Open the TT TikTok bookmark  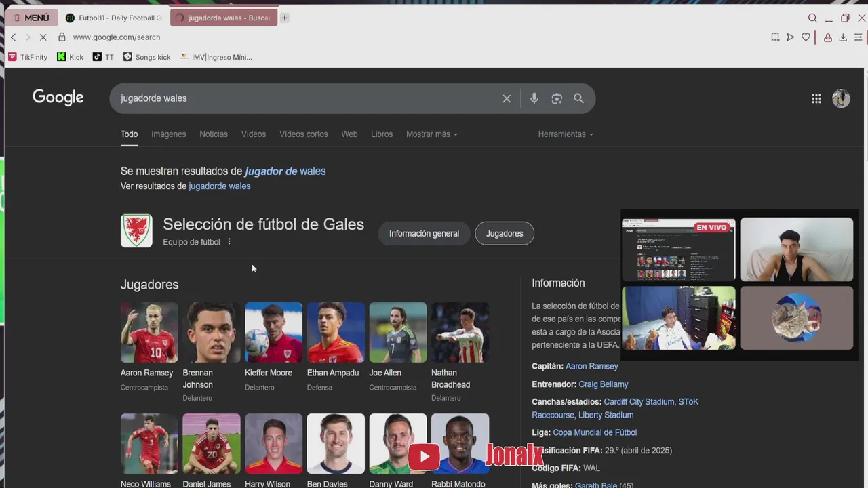pos(103,57)
